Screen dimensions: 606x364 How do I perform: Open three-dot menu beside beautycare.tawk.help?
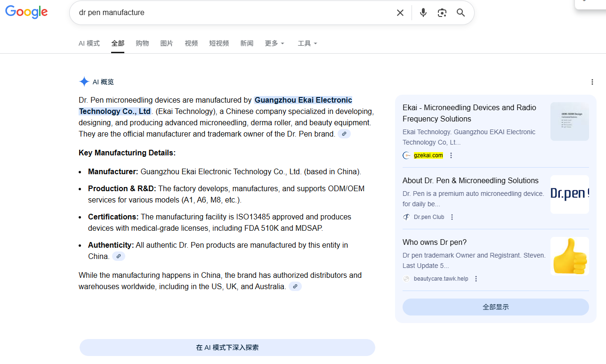[x=476, y=279]
